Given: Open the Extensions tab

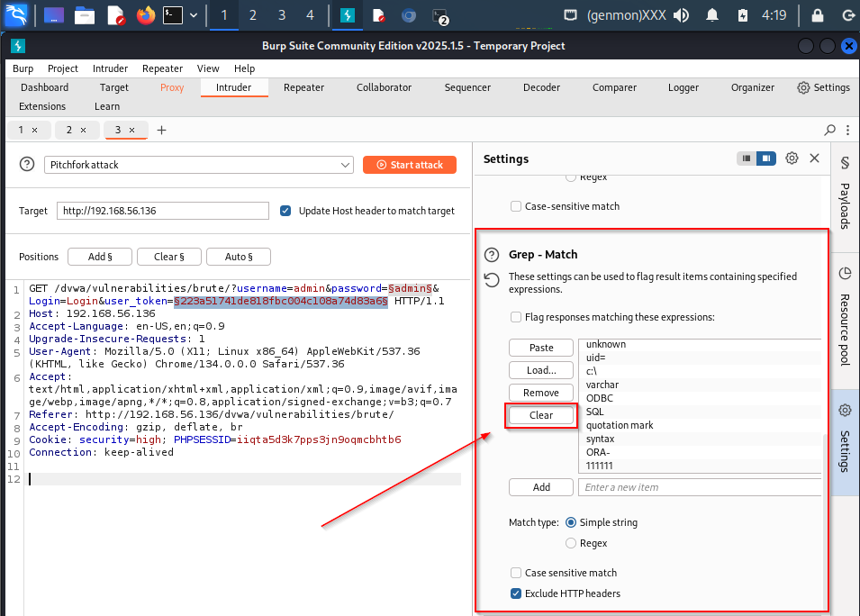Looking at the screenshot, I should point(42,106).
